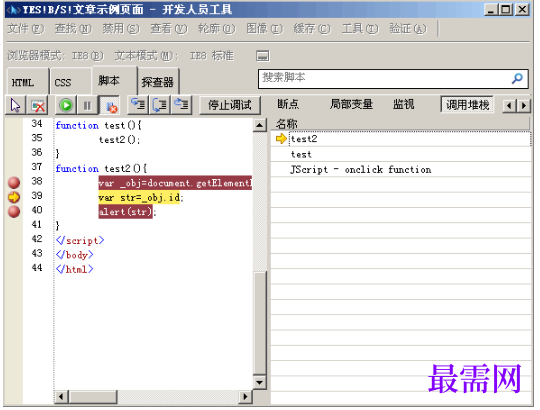Remove breakpoint on line 40
The width and height of the screenshot is (540, 410).
pyautogui.click(x=14, y=211)
